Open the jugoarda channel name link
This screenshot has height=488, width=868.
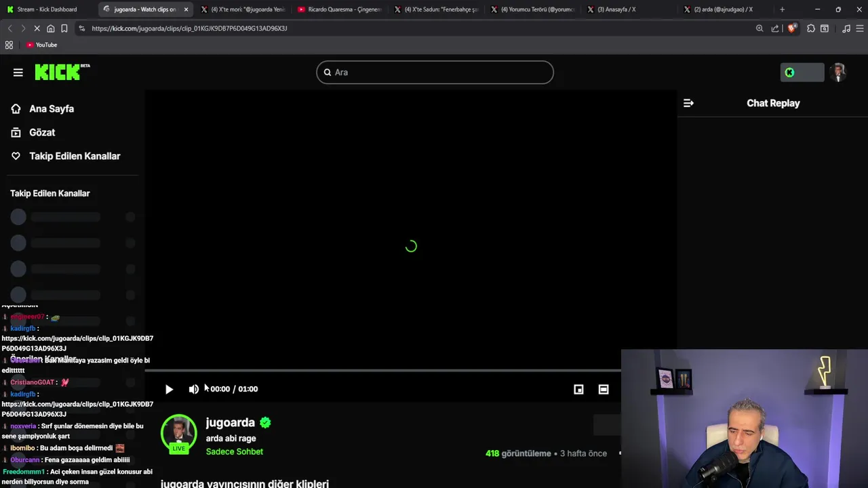(231, 422)
